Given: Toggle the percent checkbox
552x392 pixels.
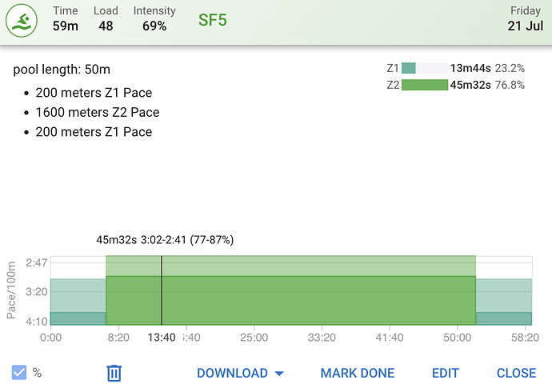Looking at the screenshot, I should click(x=19, y=373).
